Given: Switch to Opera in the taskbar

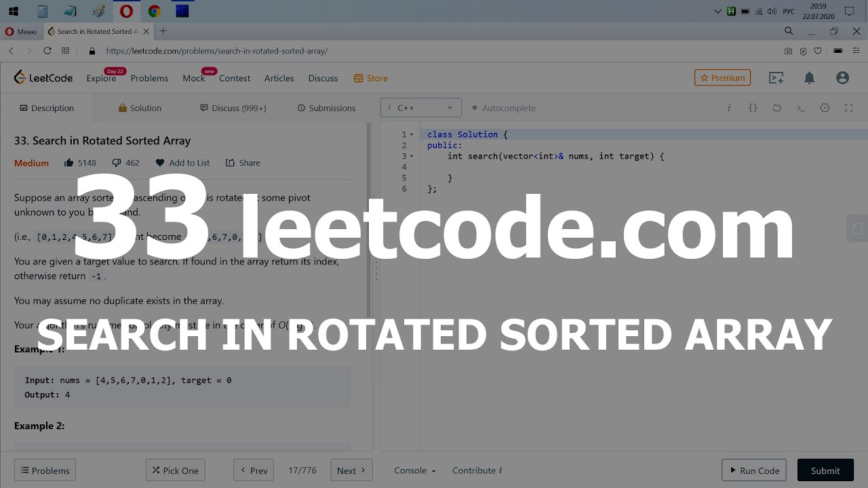Looking at the screenshot, I should point(126,11).
